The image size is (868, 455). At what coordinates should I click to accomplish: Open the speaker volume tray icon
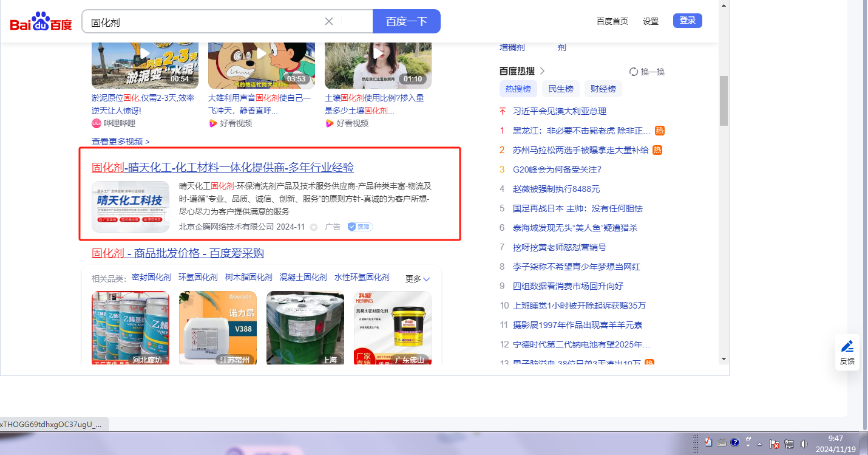click(804, 444)
